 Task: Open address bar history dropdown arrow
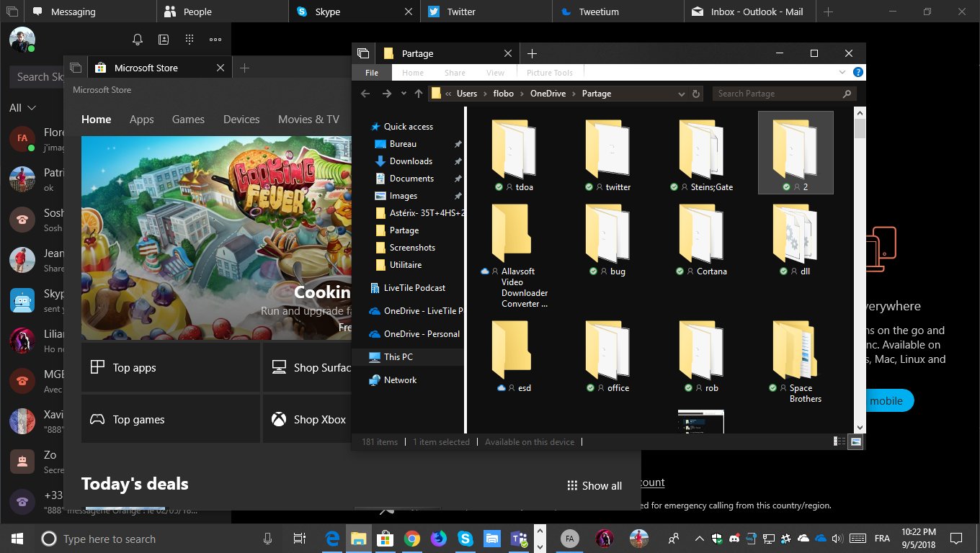tap(682, 94)
